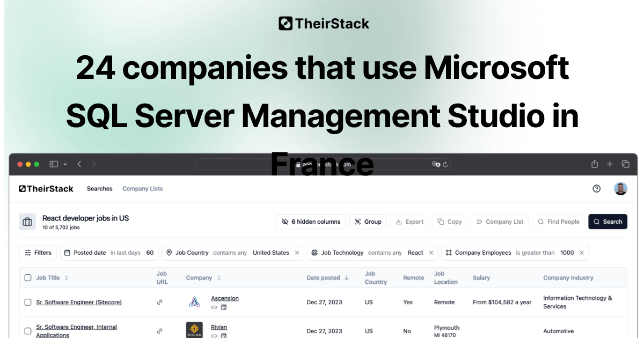644x338 pixels.
Task: Select the Information Technology & Services industry cell
Action: 577,302
